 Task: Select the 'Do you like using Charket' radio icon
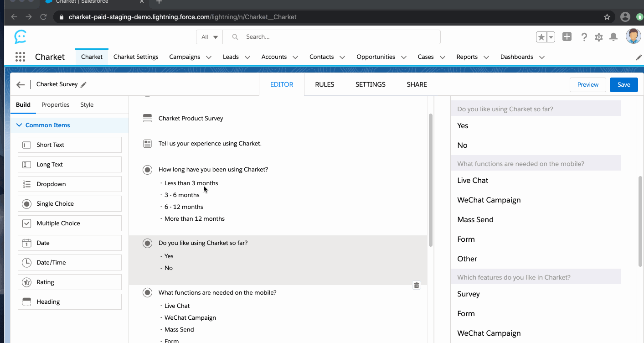tap(147, 243)
